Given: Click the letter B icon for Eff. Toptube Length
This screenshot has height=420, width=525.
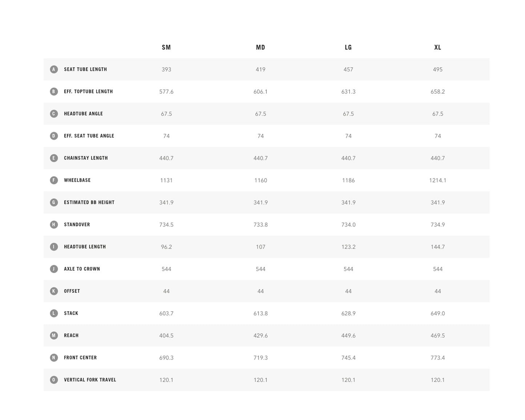Looking at the screenshot, I should coord(54,92).
